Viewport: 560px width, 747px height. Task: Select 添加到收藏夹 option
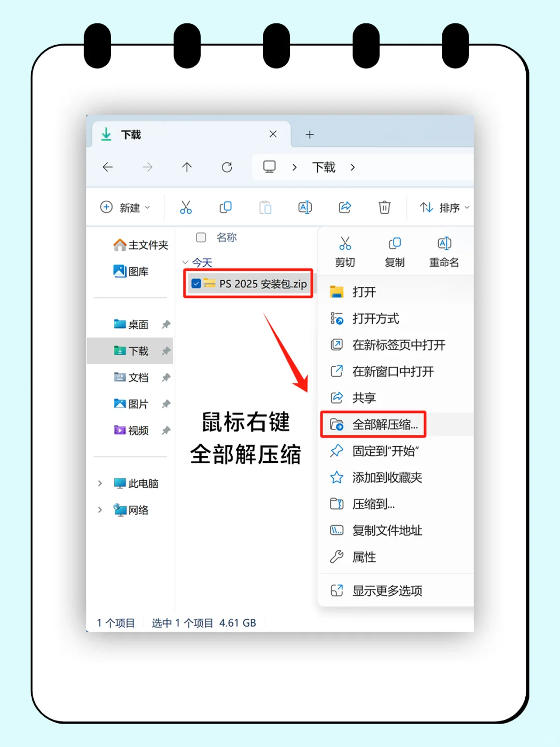(396, 477)
